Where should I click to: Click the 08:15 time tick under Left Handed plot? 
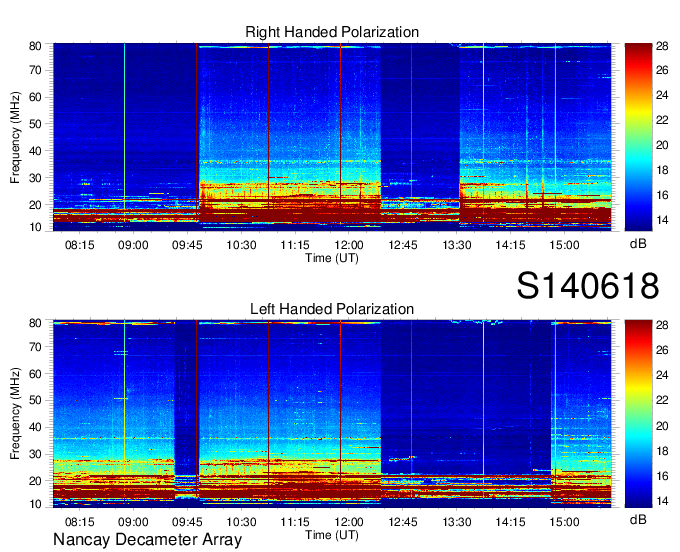pyautogui.click(x=79, y=522)
